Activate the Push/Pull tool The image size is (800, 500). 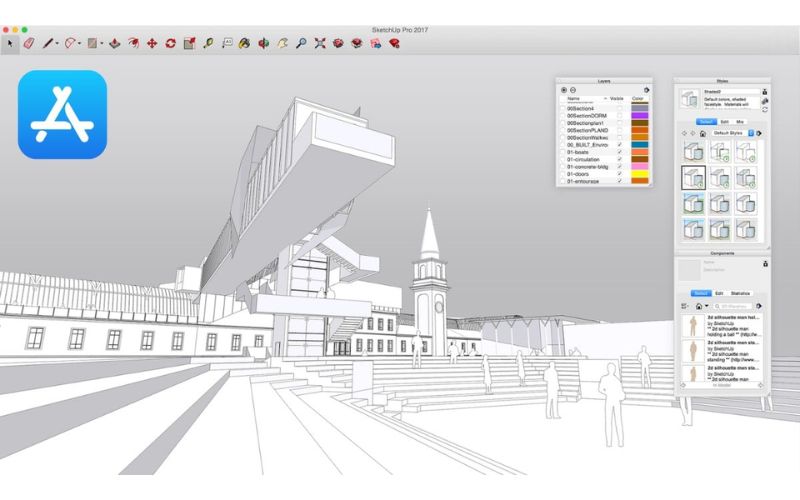point(115,44)
